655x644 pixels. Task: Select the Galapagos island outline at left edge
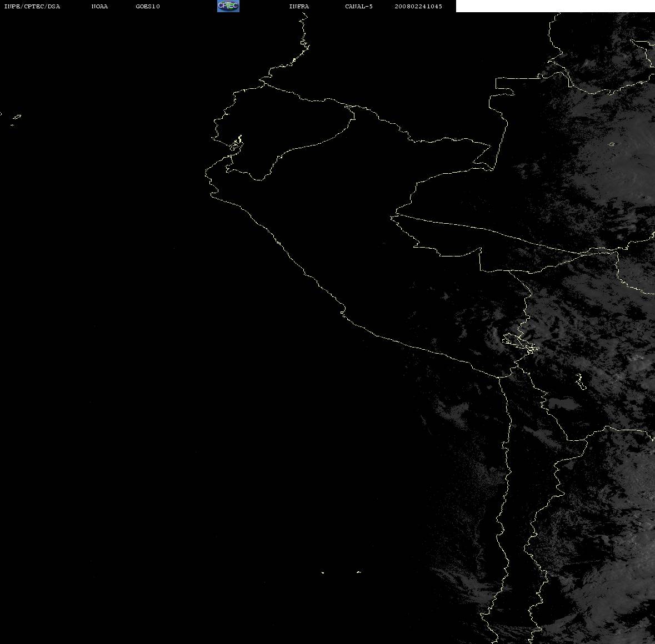coord(16,118)
